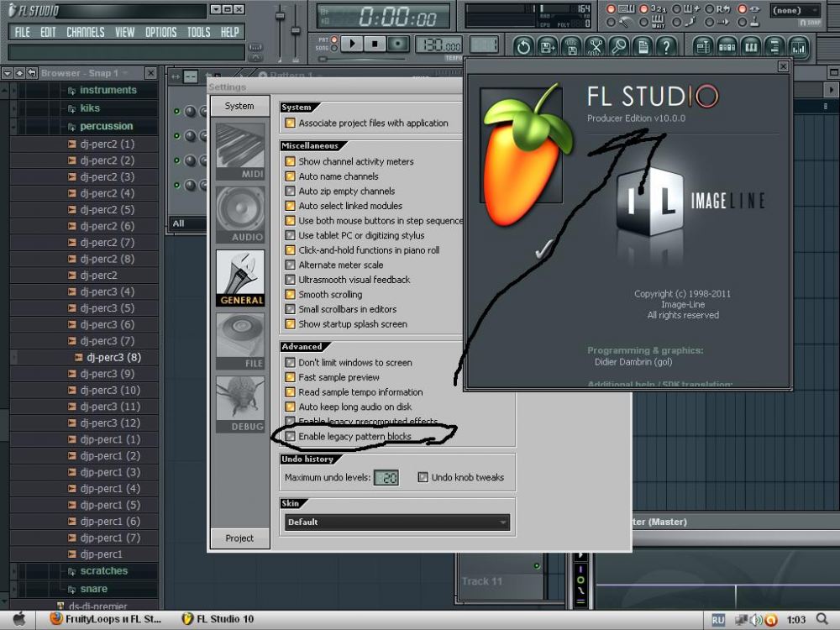Open the CHANNELS menu
The height and width of the screenshot is (630, 840).
click(x=85, y=32)
